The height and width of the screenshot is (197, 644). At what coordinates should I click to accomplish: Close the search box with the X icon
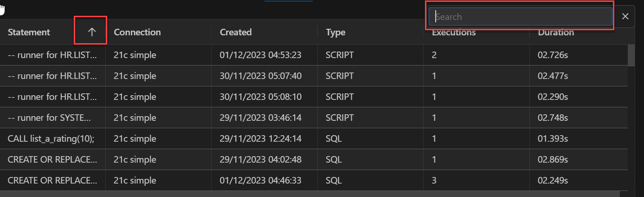coord(625,17)
